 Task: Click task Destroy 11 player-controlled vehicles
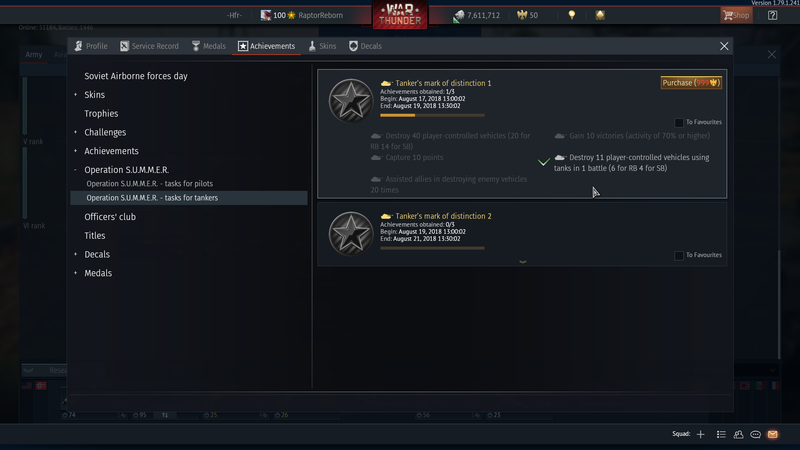click(632, 163)
